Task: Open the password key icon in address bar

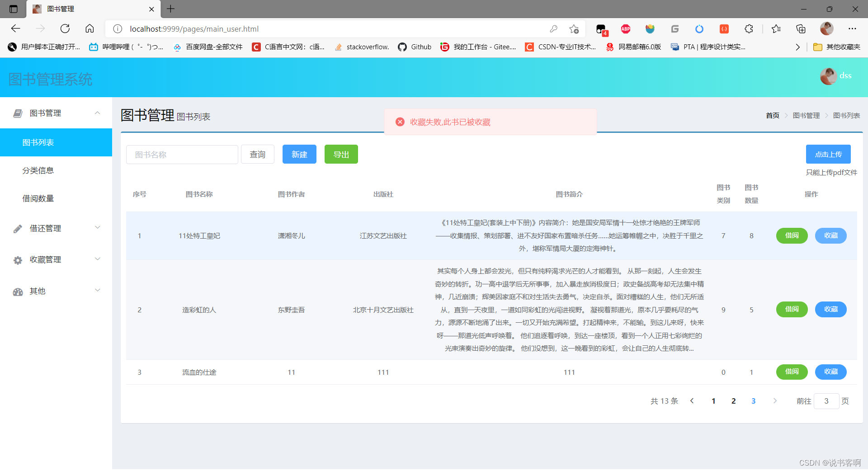Action: point(553,29)
